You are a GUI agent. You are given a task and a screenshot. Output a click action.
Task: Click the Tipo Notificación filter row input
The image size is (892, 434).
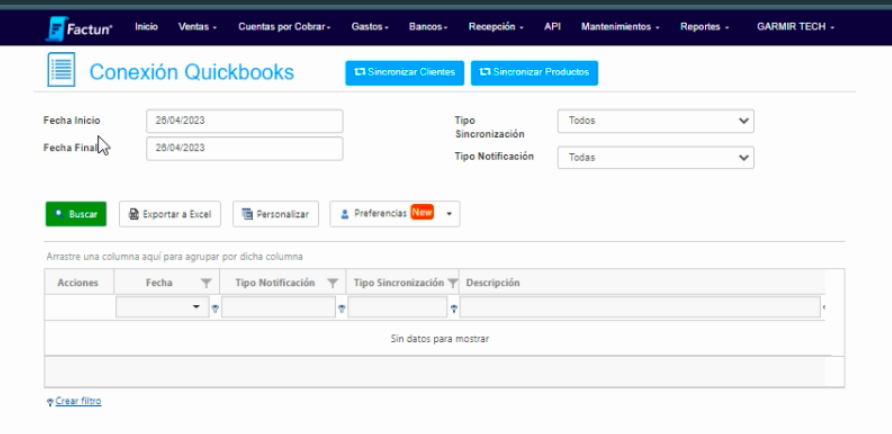[x=278, y=307]
